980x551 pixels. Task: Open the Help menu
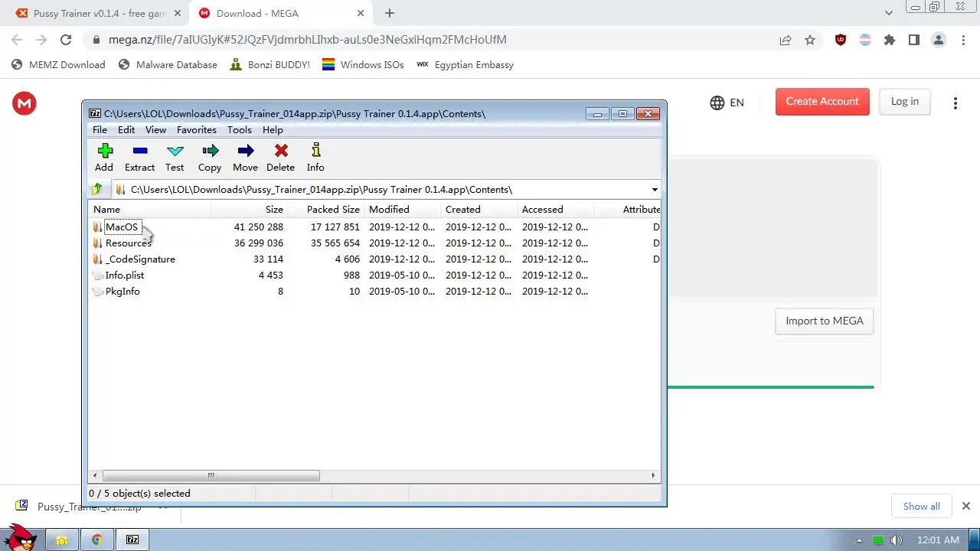pyautogui.click(x=273, y=130)
